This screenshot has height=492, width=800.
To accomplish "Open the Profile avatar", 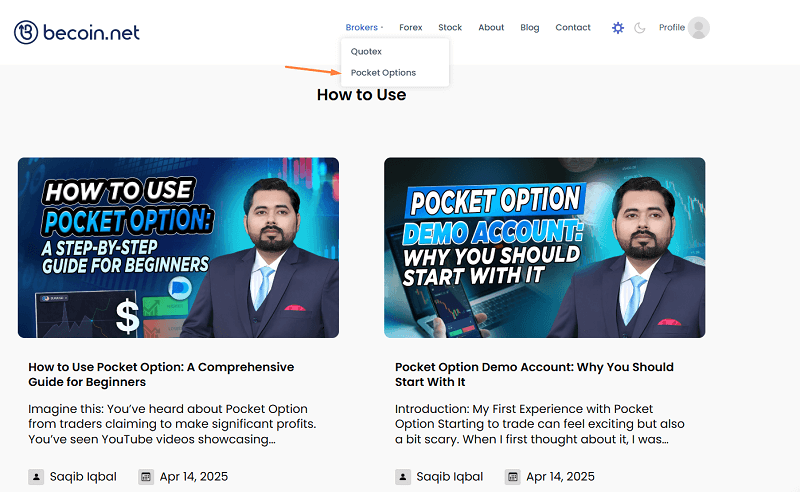I will (x=698, y=28).
